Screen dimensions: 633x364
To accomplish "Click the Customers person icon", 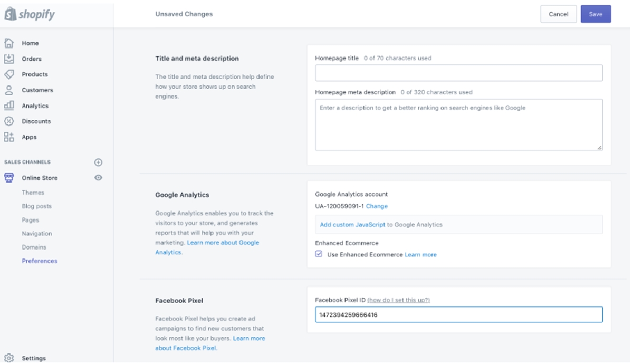I will point(9,90).
